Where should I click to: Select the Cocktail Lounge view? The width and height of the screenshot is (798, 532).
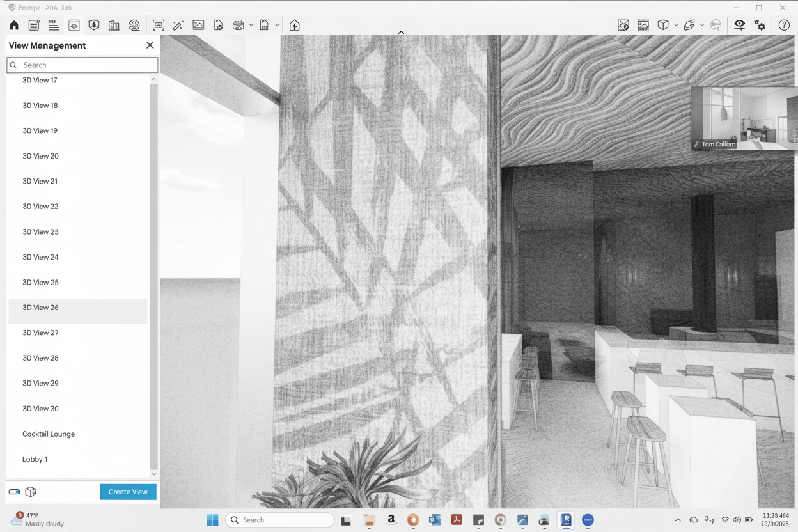pos(49,434)
